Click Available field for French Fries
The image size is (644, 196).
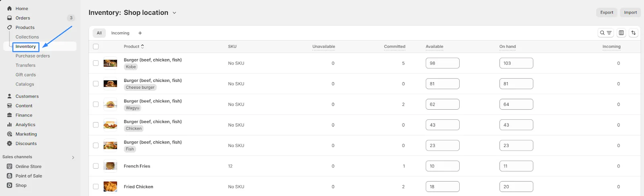[442, 166]
